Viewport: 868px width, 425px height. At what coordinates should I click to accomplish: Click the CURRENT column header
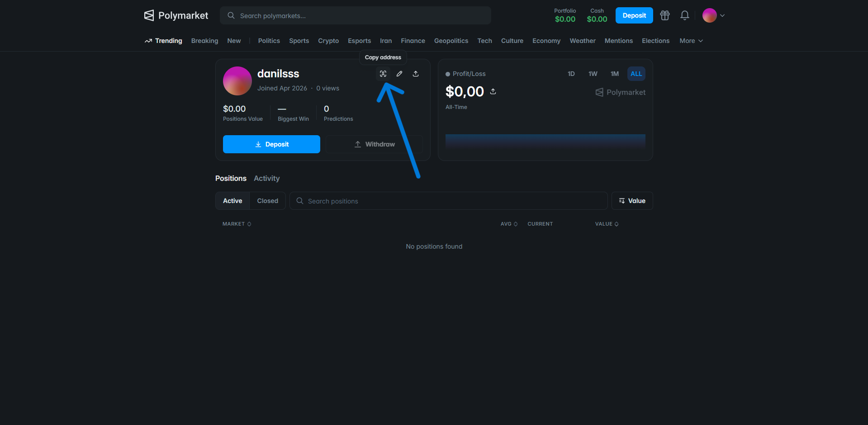(x=540, y=224)
